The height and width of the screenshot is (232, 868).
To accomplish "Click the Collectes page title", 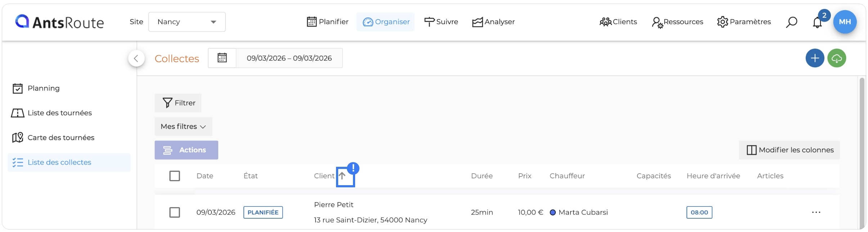I will click(177, 58).
